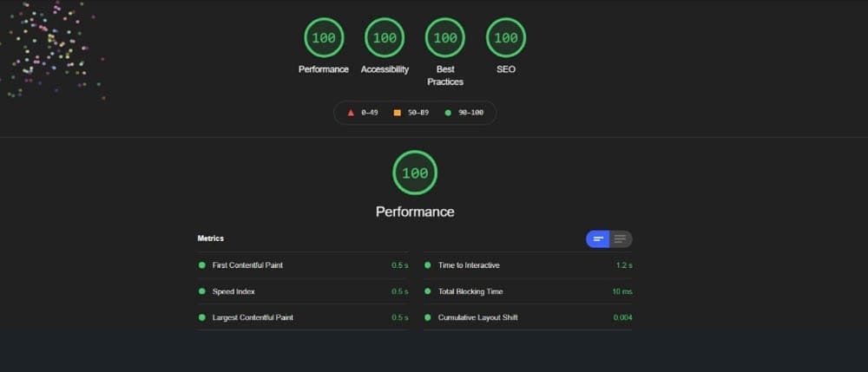The width and height of the screenshot is (868, 372).
Task: Open the Best Practices score gauge
Action: (445, 38)
